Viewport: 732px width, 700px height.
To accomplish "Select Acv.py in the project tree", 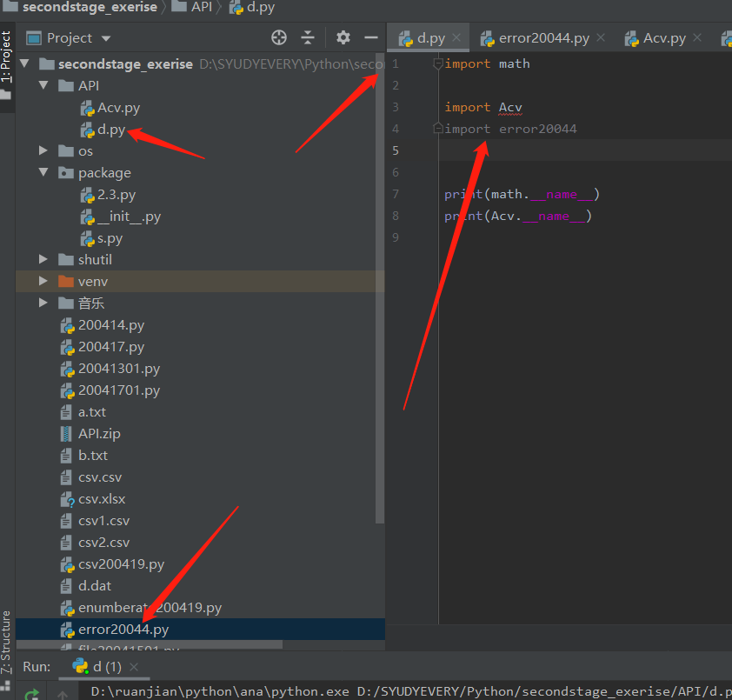I will 110,108.
